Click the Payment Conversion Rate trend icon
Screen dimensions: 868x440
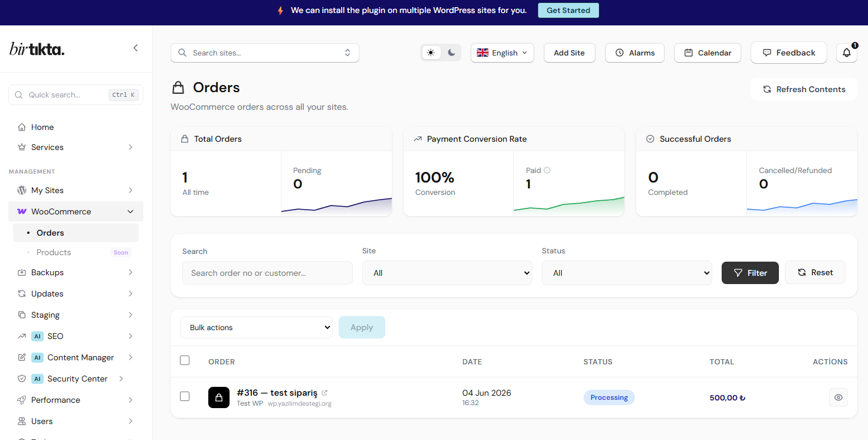[x=418, y=139]
